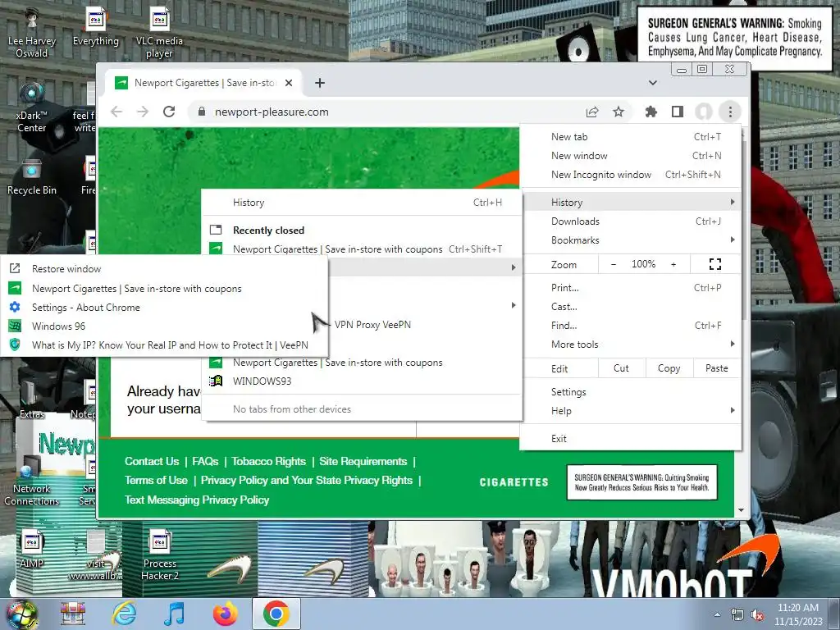Open the Extensions puzzle icon
Image resolution: width=840 pixels, height=630 pixels.
pyautogui.click(x=651, y=112)
